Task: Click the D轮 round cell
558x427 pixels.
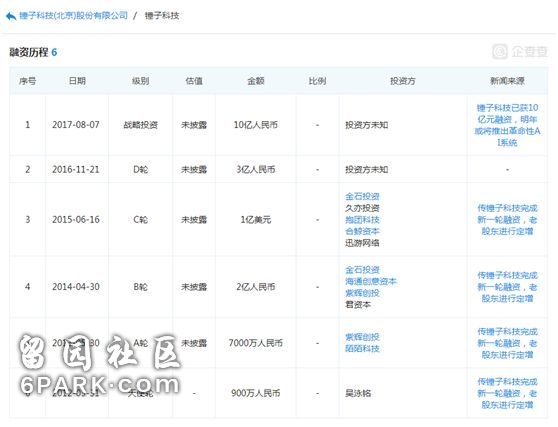Action: click(140, 169)
